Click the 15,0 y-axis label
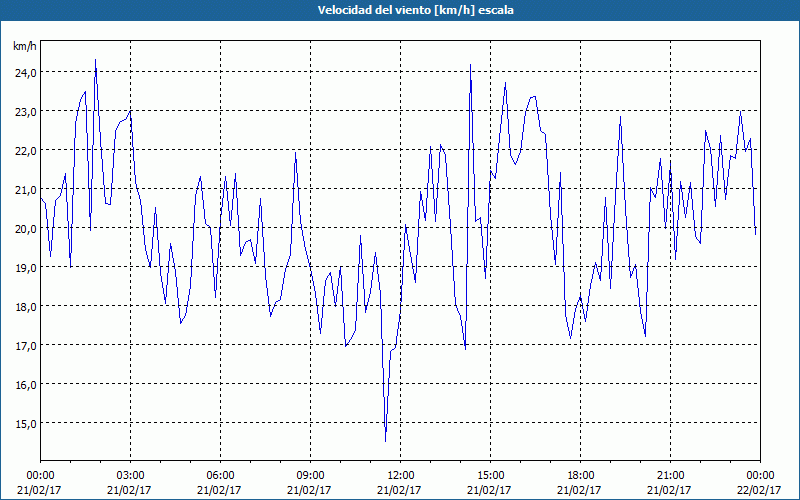The width and height of the screenshot is (800, 500). [25, 423]
